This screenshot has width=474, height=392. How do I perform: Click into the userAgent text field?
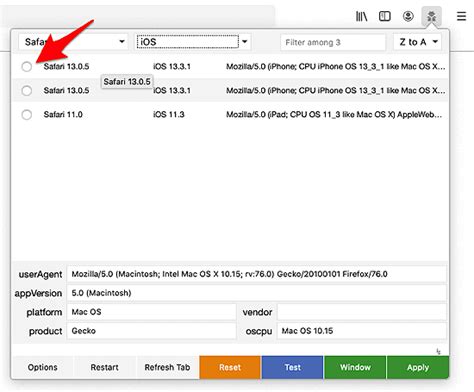pos(256,274)
